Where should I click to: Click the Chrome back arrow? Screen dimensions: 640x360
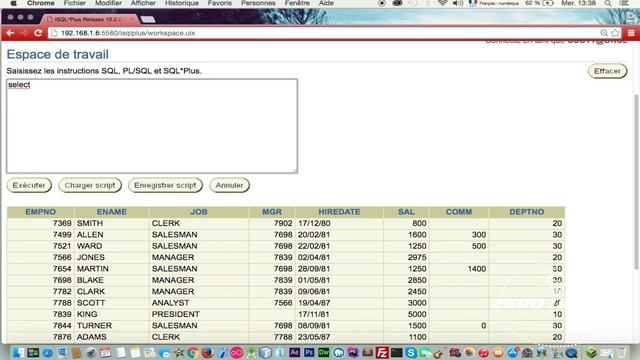pyautogui.click(x=10, y=33)
